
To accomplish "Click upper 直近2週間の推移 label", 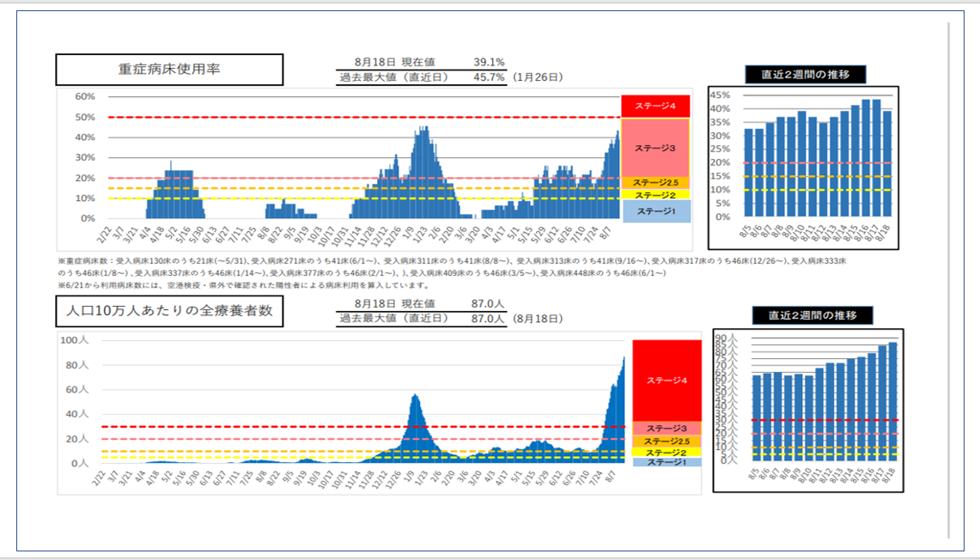I will coord(805,74).
